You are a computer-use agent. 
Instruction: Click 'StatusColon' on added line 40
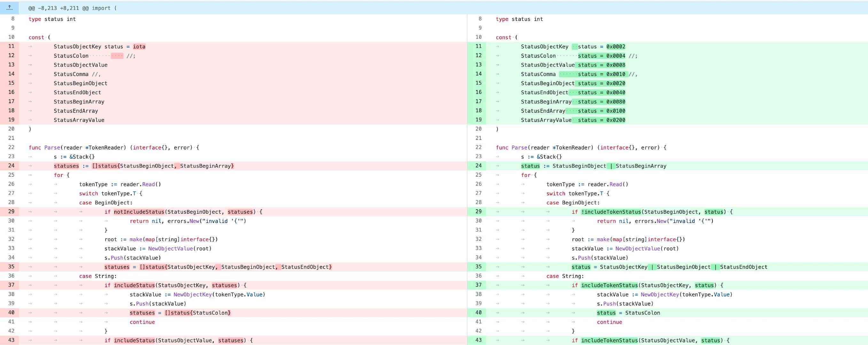[x=643, y=313]
